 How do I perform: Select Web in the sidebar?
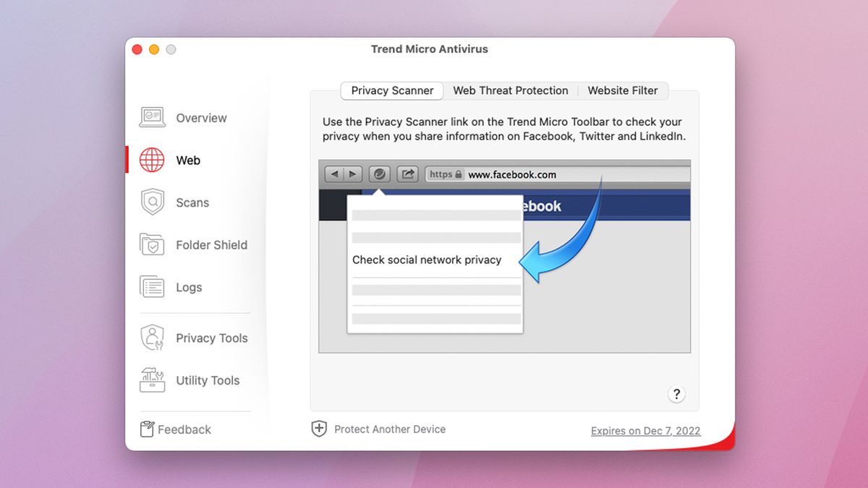188,160
